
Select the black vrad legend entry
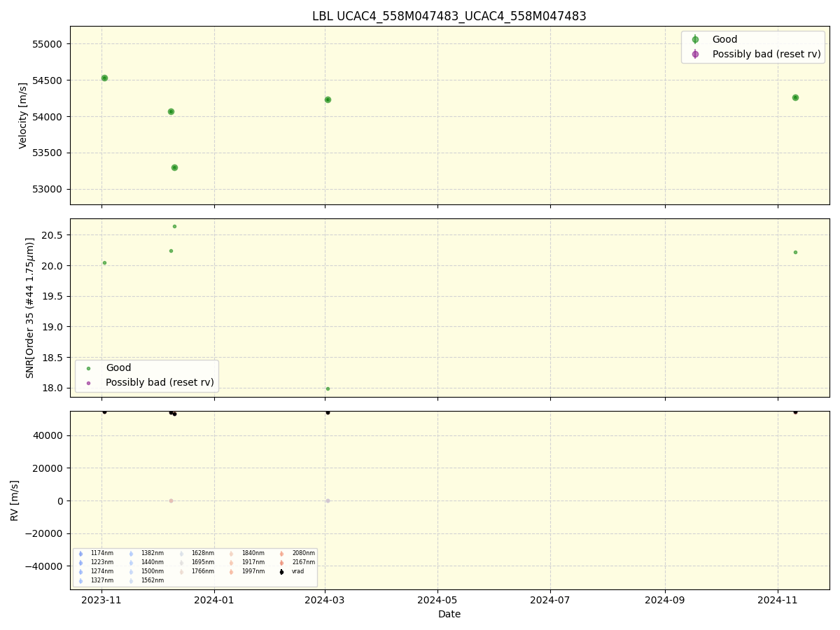[x=292, y=572]
